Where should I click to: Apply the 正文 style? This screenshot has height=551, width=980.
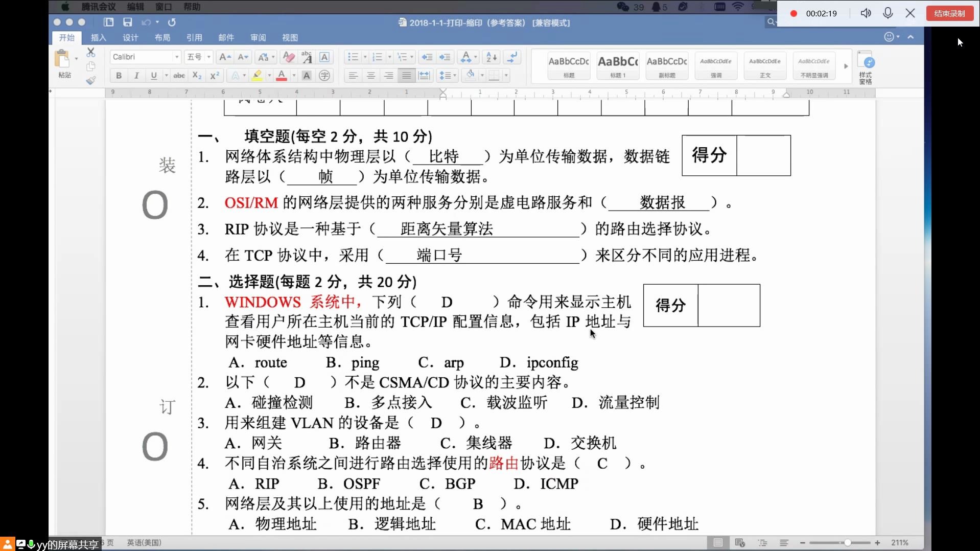tap(765, 66)
